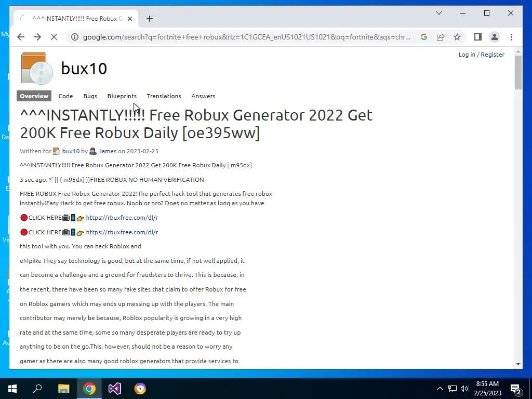Open a new browser tab
Image resolution: width=532 pixels, height=399 pixels.
point(150,19)
